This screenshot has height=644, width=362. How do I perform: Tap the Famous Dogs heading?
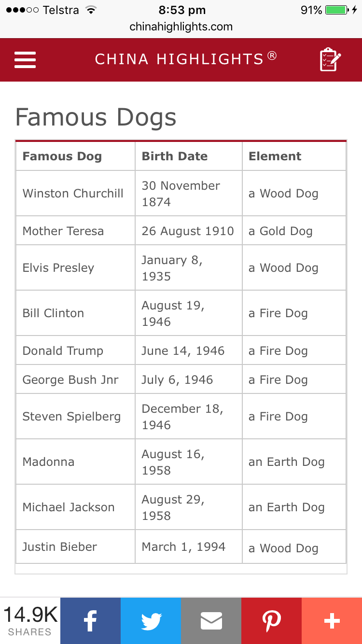tap(96, 117)
